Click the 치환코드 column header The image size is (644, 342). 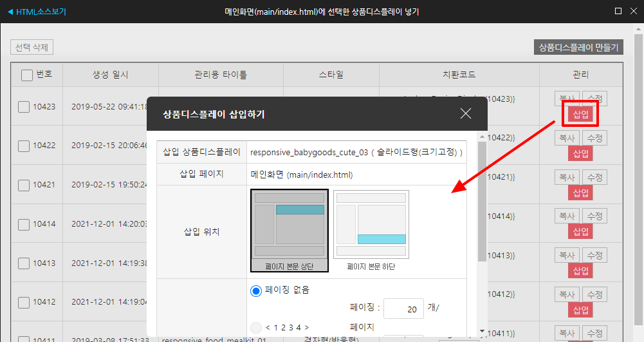click(459, 75)
